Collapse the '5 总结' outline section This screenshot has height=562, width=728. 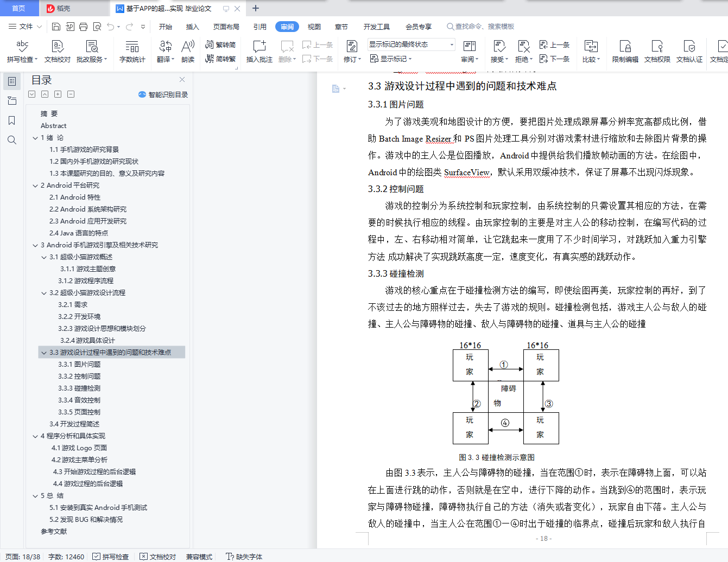tap(35, 496)
